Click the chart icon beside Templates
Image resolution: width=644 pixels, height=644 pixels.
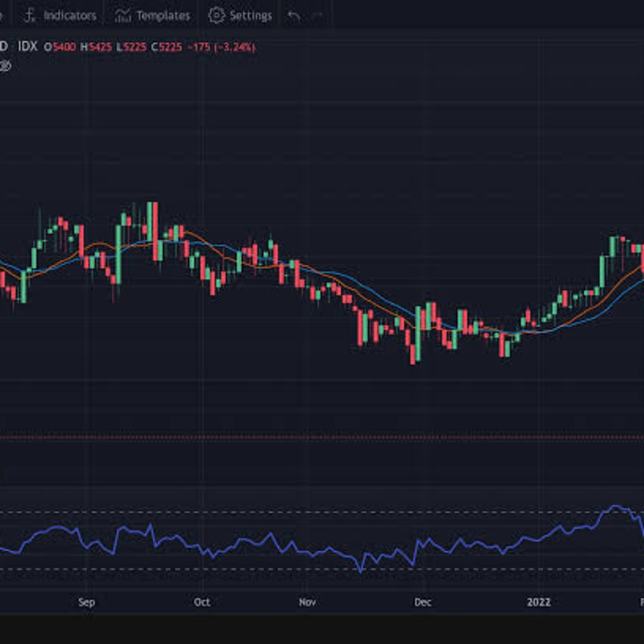pos(122,16)
